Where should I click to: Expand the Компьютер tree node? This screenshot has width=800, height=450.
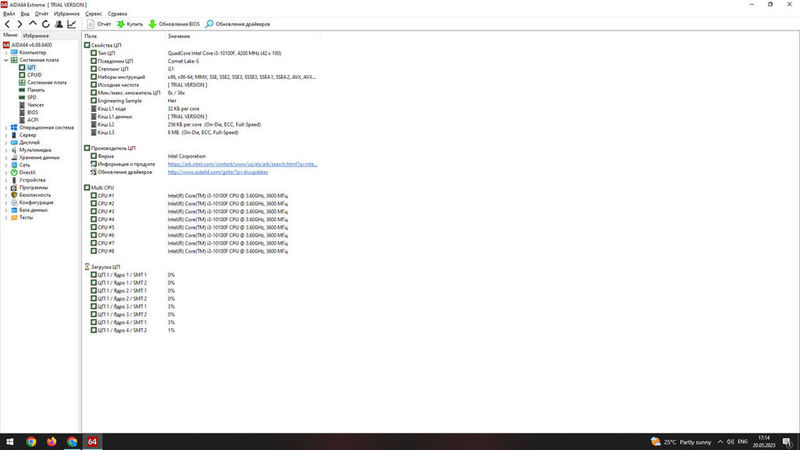coord(6,53)
